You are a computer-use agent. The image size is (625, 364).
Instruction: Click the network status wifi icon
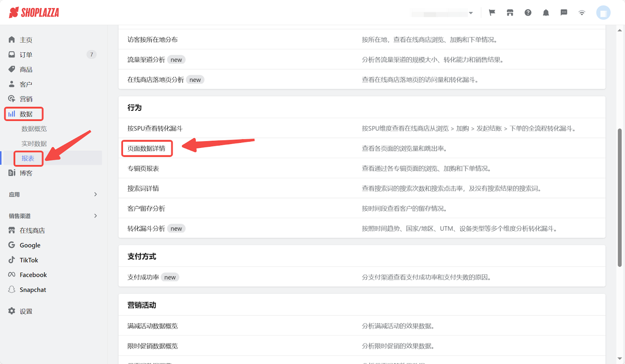(582, 12)
